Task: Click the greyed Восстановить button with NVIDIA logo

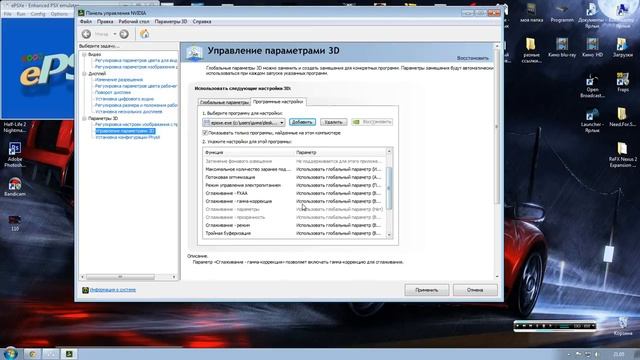Action: click(372, 122)
